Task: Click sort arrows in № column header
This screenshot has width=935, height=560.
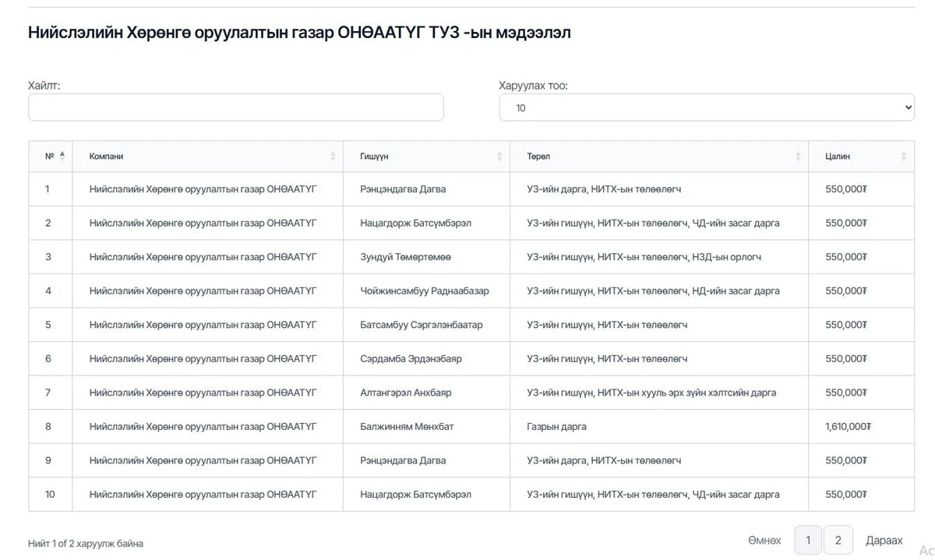Action: pos(62,156)
